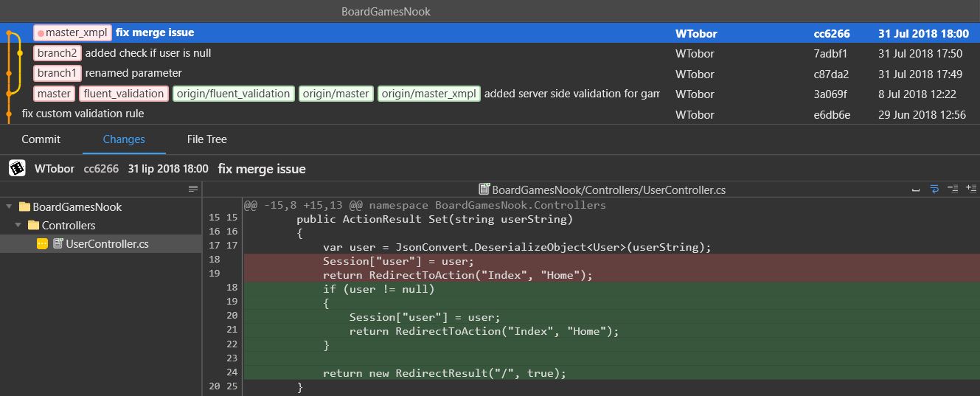Viewport: 980px width, 396px height.
Task: Select UserController.cs in the file tree
Action: 107,244
